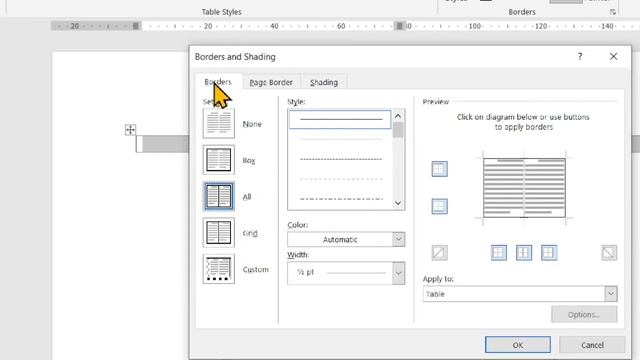Click the ruler left indent marker
The height and width of the screenshot is (360, 640).
pyautogui.click(x=136, y=26)
